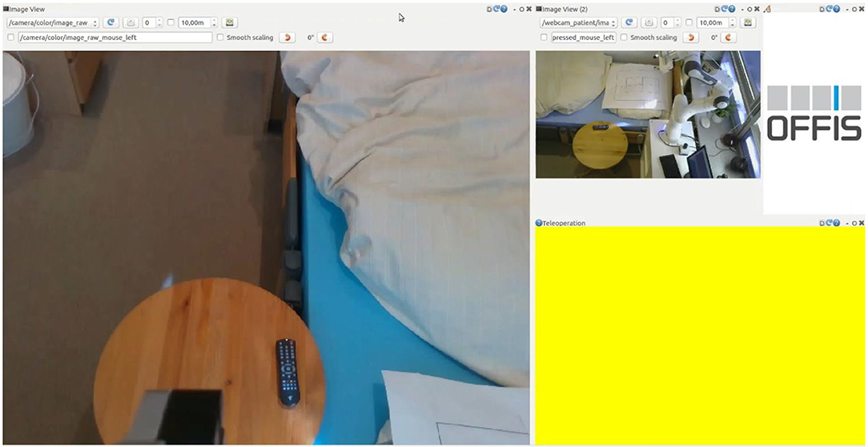Rotate Image View (2) image right
The height and width of the screenshot is (447, 868).
tap(729, 37)
